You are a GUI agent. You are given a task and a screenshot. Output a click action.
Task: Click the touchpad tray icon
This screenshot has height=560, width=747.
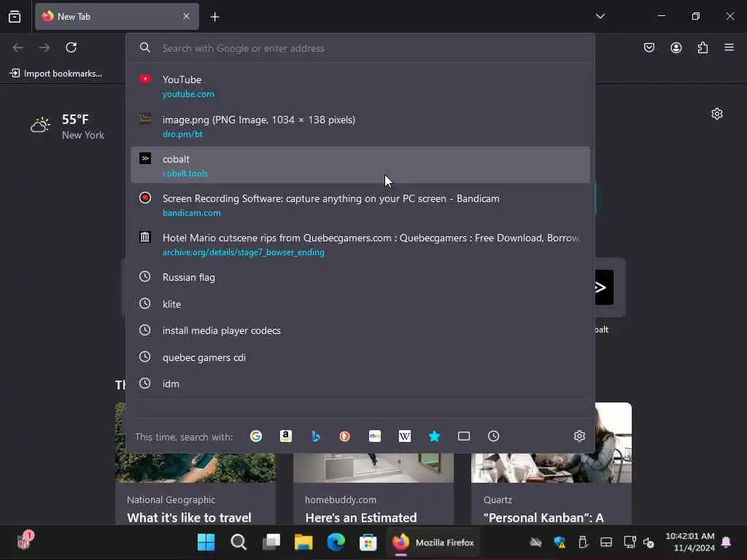pos(606,542)
